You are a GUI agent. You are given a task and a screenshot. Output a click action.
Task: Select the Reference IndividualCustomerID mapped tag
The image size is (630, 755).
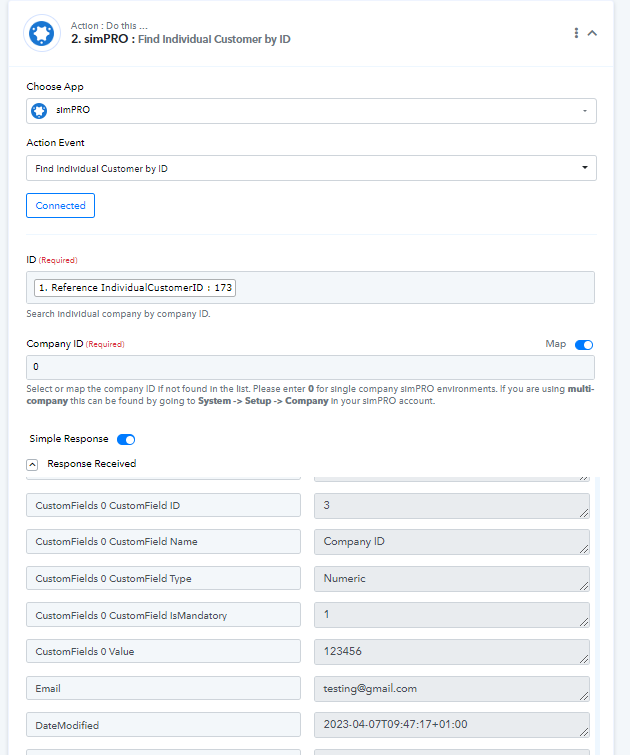[135, 287]
